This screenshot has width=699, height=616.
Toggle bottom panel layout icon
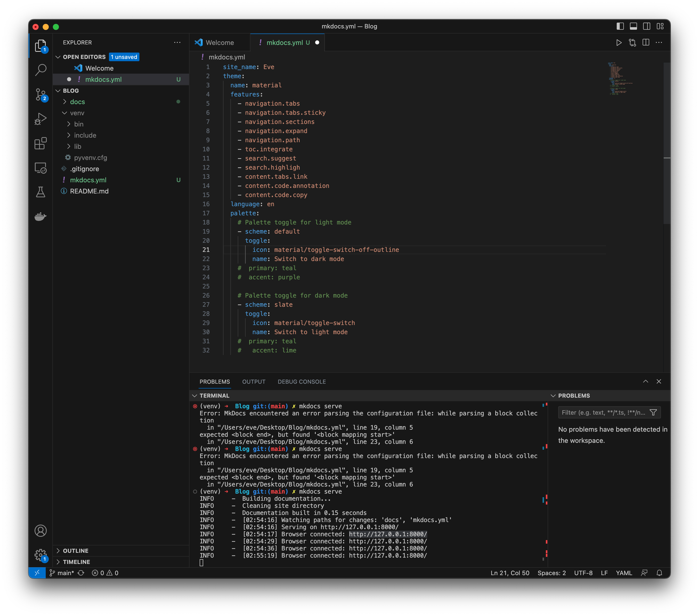pyautogui.click(x=633, y=26)
